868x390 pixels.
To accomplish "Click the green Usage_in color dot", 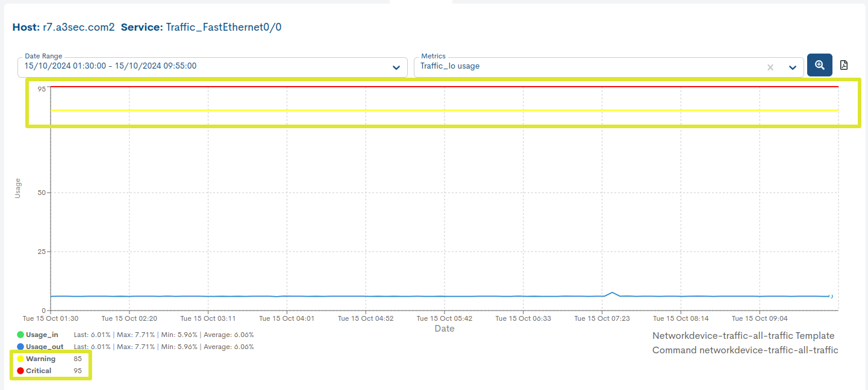I will coord(19,334).
